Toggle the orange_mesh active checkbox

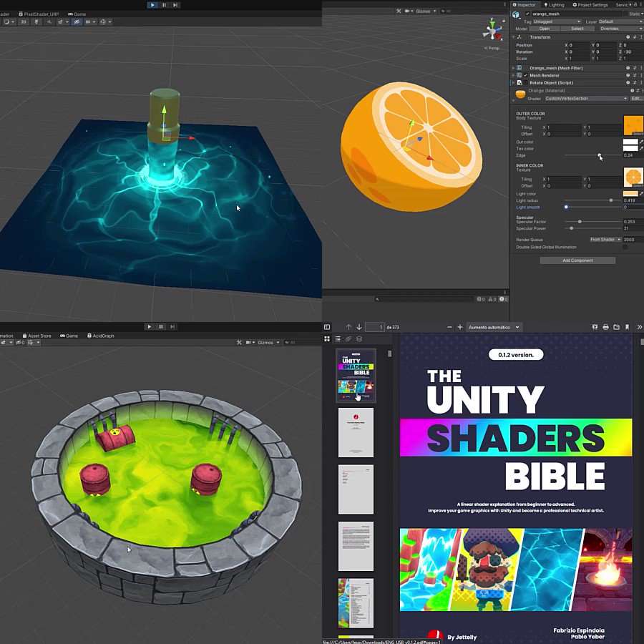pyautogui.click(x=527, y=14)
